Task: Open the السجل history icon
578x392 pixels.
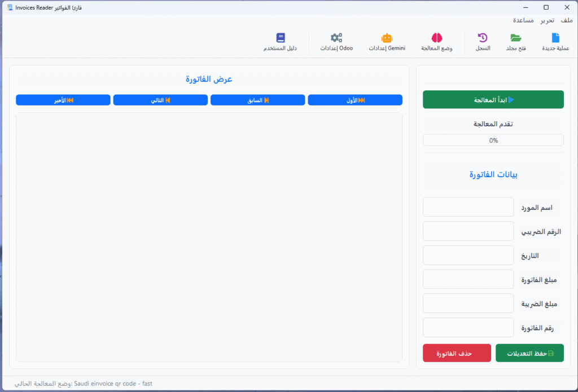Action: pos(483,38)
